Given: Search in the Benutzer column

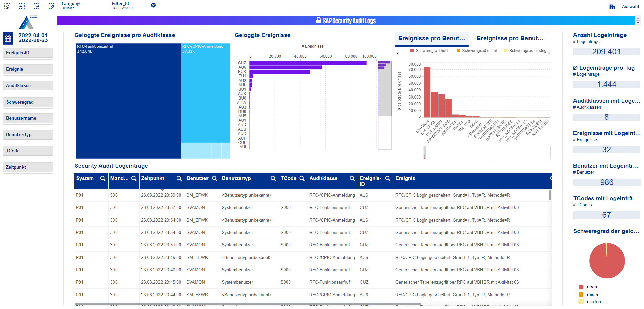Looking at the screenshot, I should tap(214, 178).
